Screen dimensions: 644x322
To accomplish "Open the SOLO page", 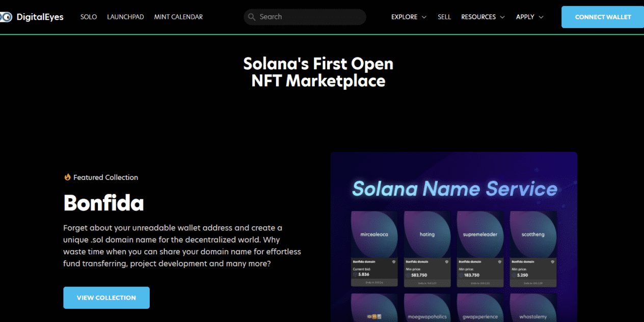I will coord(89,17).
